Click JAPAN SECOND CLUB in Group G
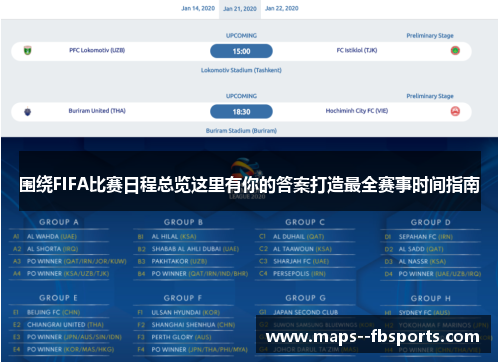Image resolution: width=500 pixels, height=362 pixels. pyautogui.click(x=306, y=312)
